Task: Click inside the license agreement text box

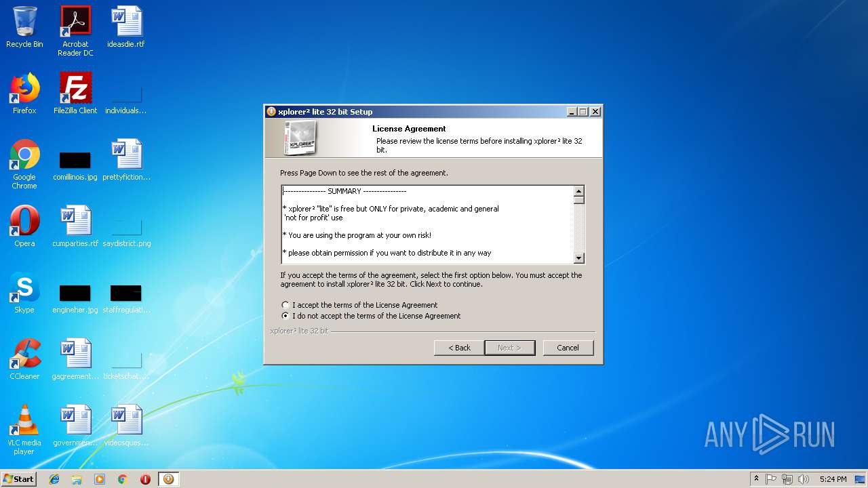Action: click(x=427, y=224)
